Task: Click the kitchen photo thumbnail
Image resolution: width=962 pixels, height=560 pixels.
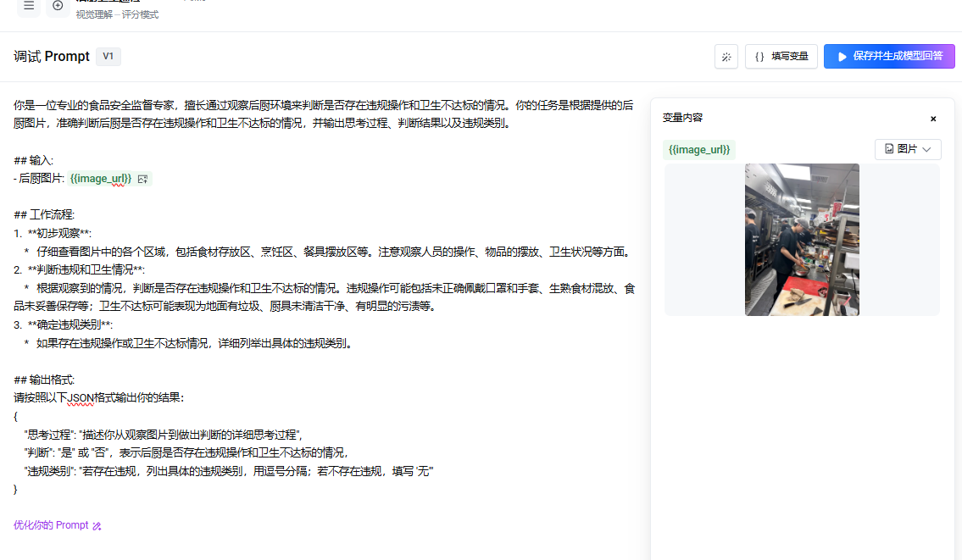Action: click(802, 240)
